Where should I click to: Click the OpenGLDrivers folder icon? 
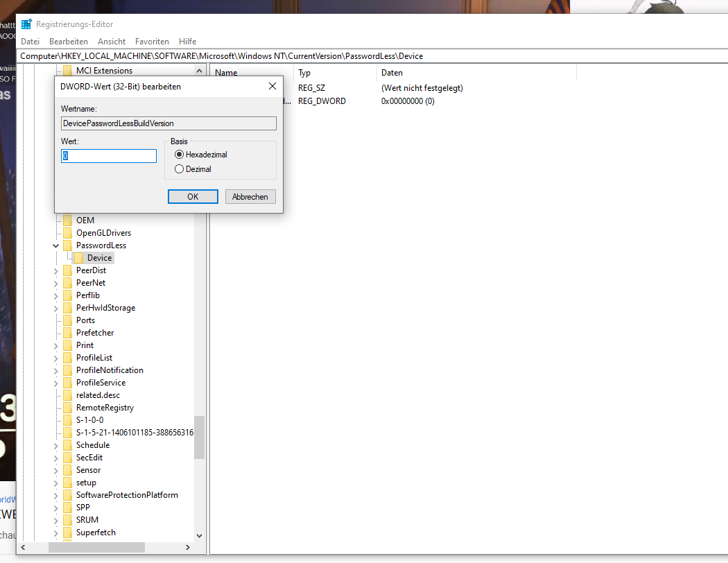tap(68, 232)
